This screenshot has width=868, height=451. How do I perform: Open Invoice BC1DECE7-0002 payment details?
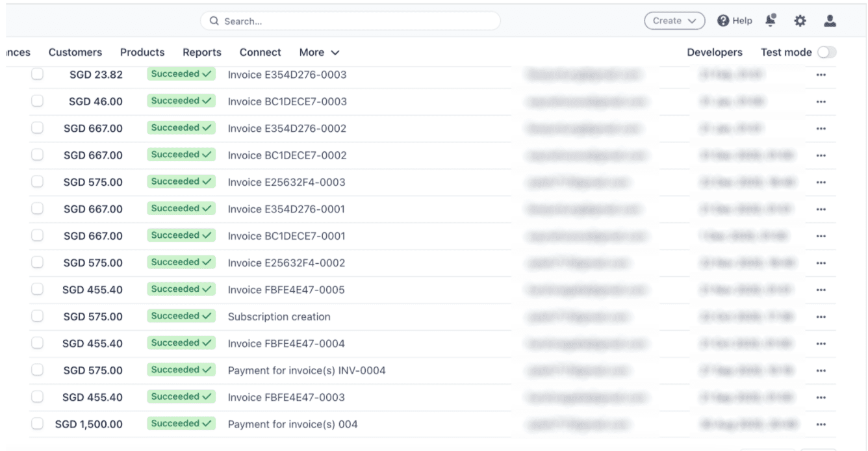coord(287,155)
